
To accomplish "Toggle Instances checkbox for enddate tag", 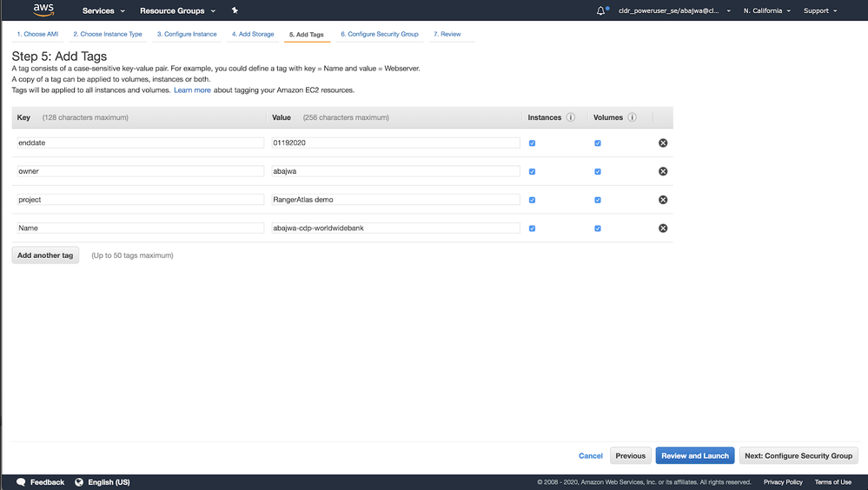I will (532, 142).
